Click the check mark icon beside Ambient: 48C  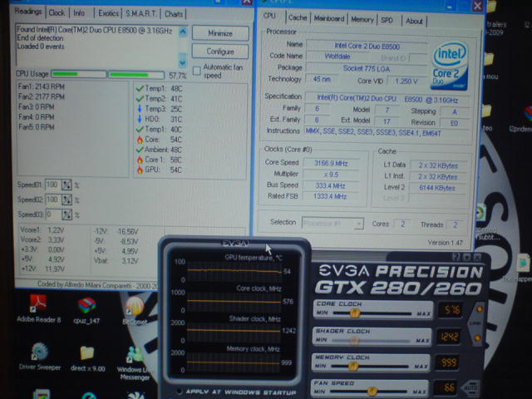tap(140, 150)
